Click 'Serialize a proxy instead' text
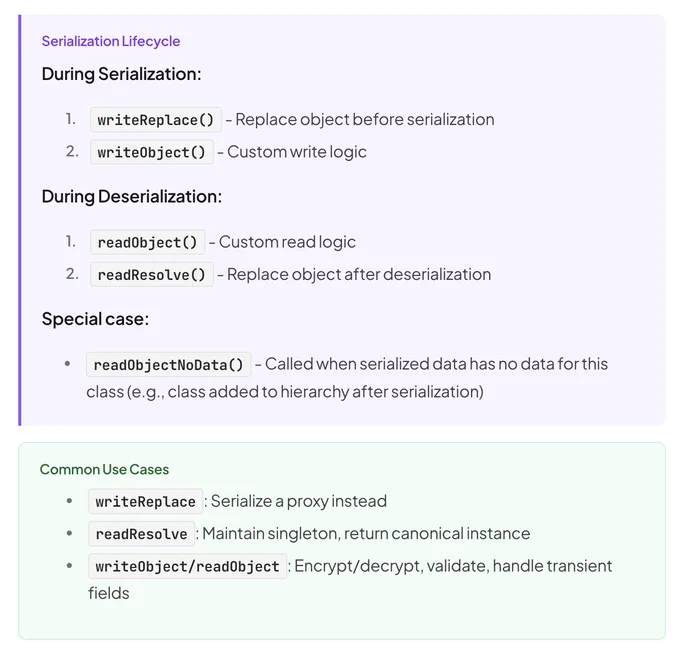Viewport: 680px width, 653px height. point(299,501)
